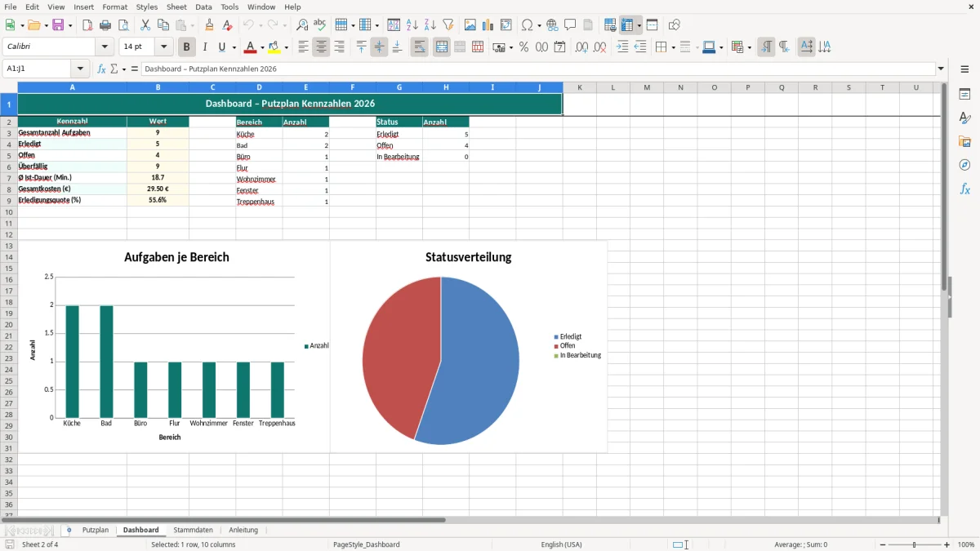This screenshot has width=980, height=551.
Task: Toggle Bold formatting
Action: [187, 47]
